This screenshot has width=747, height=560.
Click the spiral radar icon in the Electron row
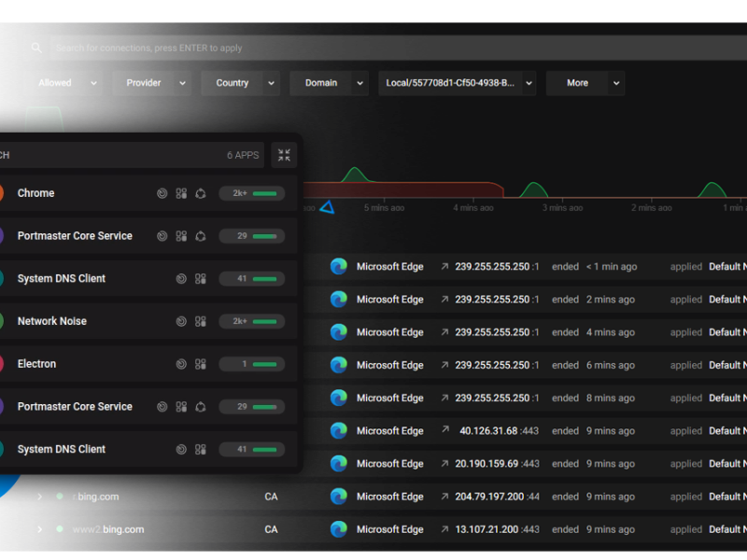click(181, 364)
